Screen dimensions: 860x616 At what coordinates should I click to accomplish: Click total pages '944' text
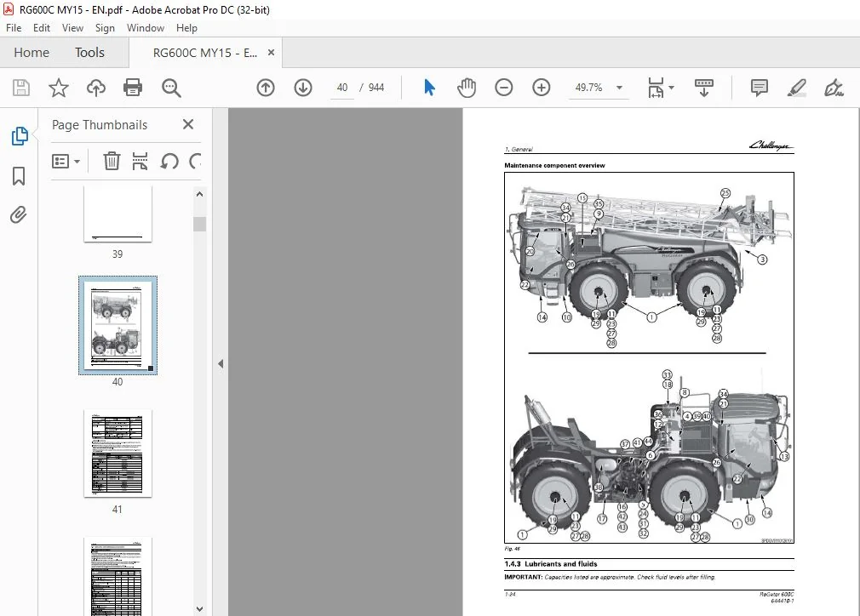pos(376,88)
